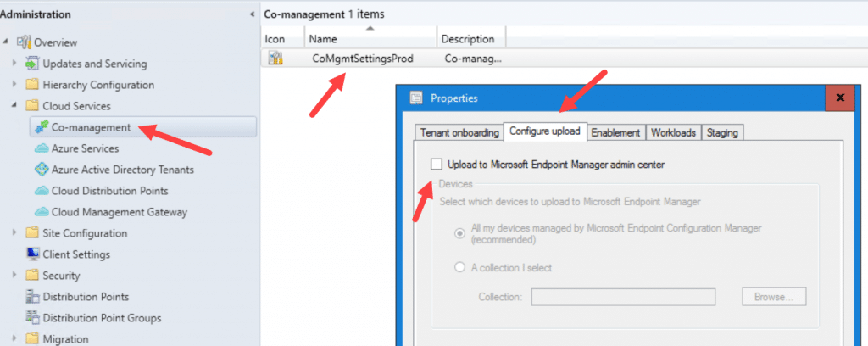The width and height of the screenshot is (868, 346).
Task: Click the Hierarchy Configuration folder icon
Action: (32, 85)
